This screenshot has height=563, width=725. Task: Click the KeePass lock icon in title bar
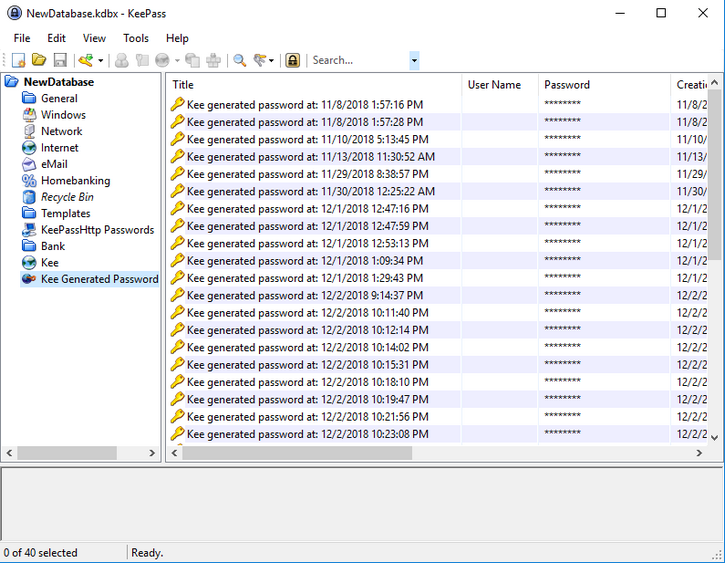(x=14, y=13)
